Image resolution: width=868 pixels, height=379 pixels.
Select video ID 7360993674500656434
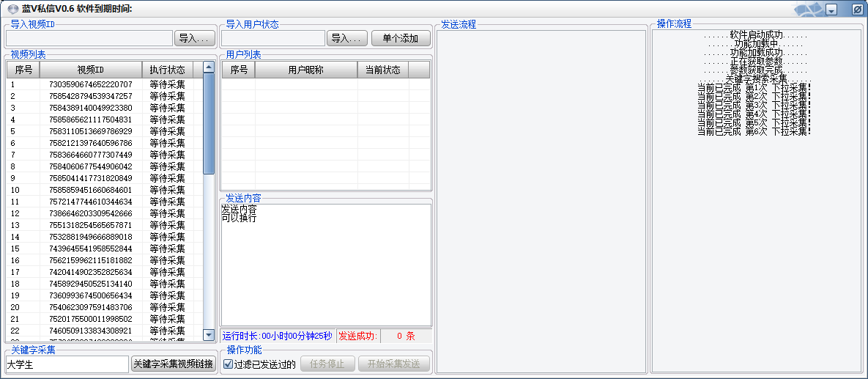pos(91,295)
